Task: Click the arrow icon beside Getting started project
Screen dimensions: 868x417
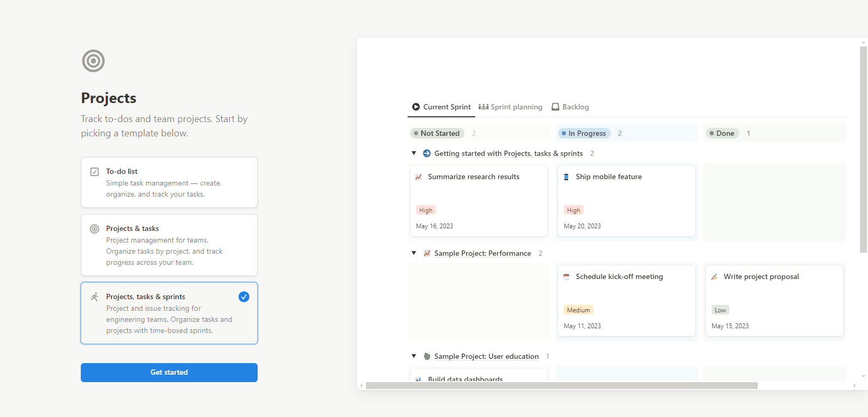Action: (x=427, y=153)
